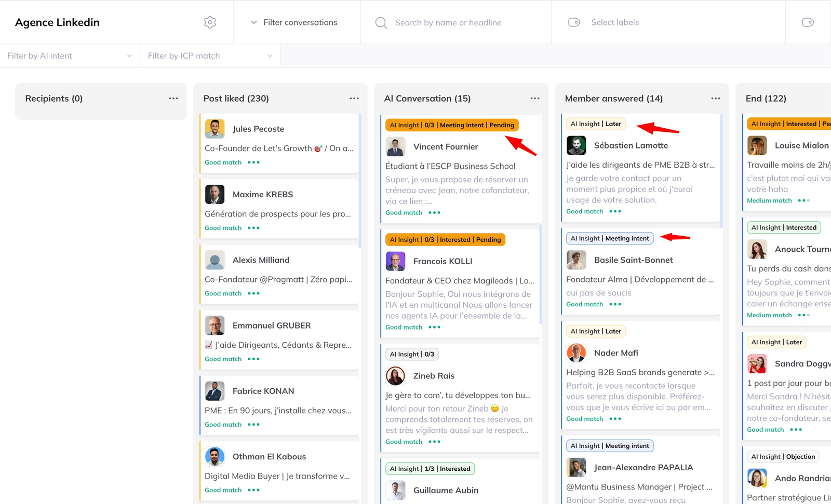Click the Agence Linkedin title

click(57, 22)
